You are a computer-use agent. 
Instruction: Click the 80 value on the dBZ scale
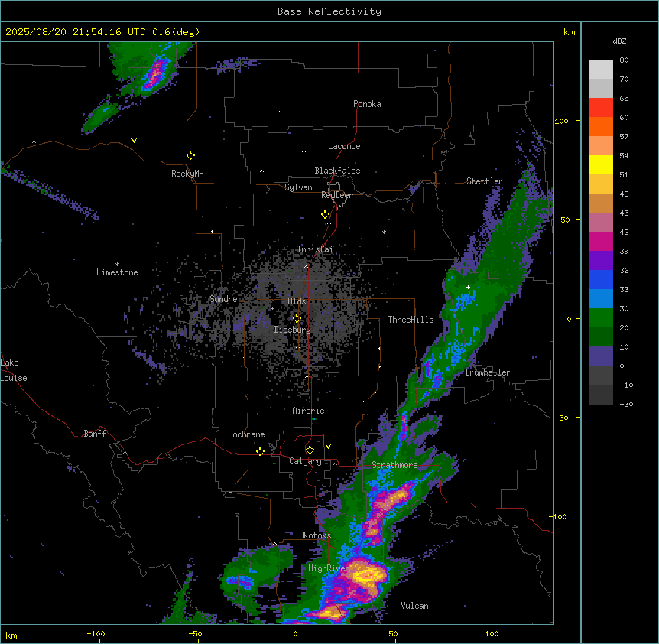[624, 60]
